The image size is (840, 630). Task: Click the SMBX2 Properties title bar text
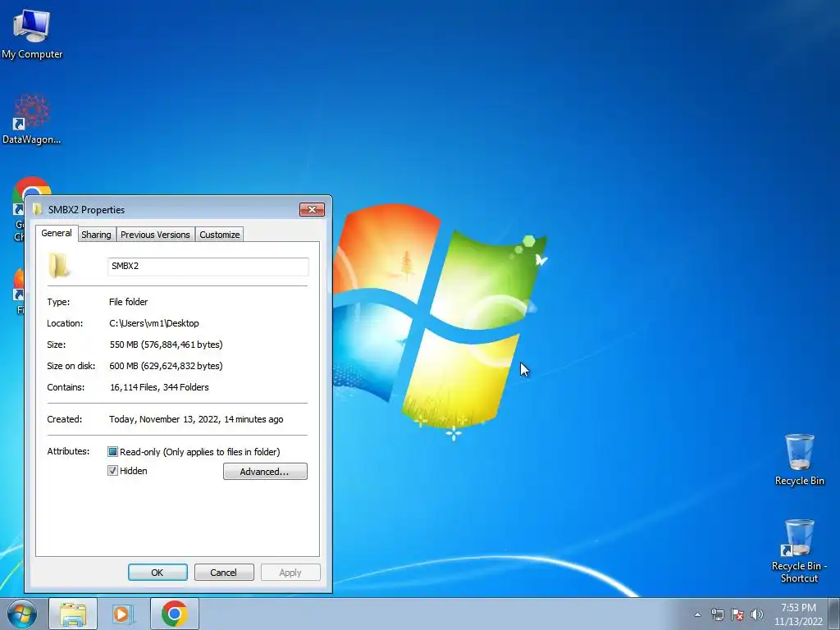tap(86, 210)
